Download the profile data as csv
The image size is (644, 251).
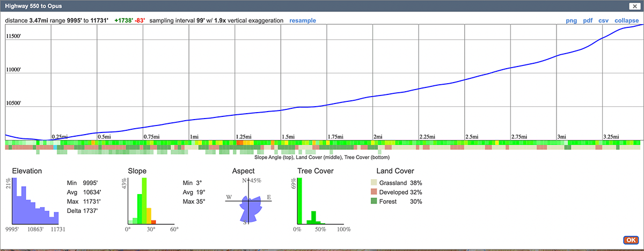pyautogui.click(x=604, y=20)
